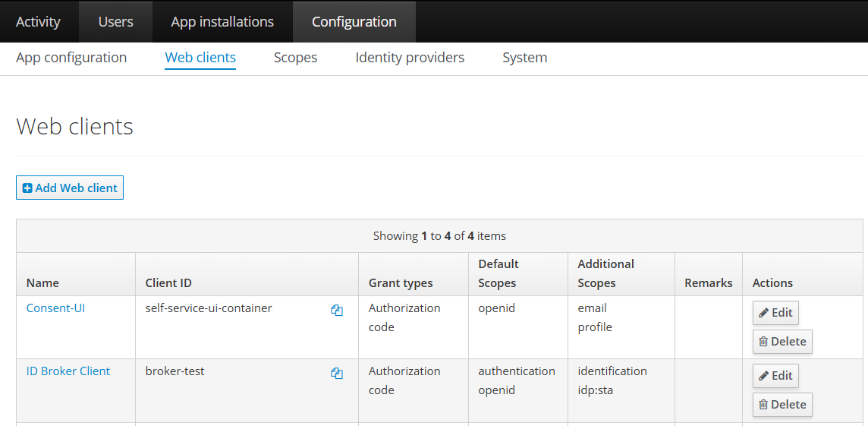Viewport: 868px width, 426px height.
Task: Select the Web clients subtab
Action: coord(200,58)
